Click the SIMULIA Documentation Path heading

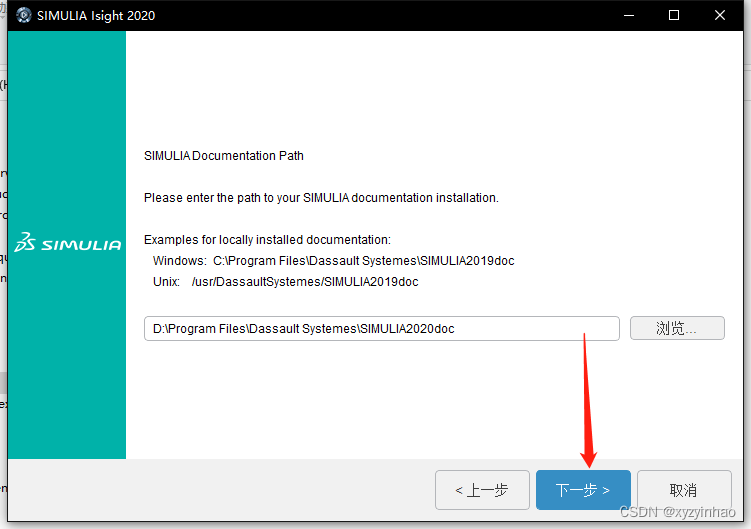click(224, 156)
